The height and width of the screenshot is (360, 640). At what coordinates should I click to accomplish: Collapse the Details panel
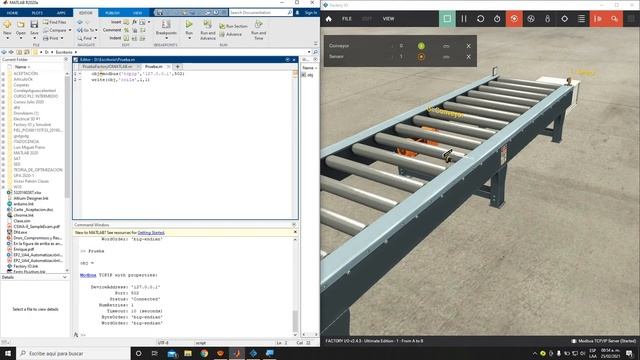tap(64, 277)
